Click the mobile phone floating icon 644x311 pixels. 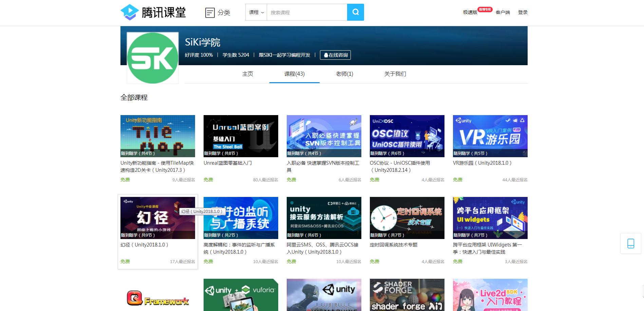click(631, 243)
